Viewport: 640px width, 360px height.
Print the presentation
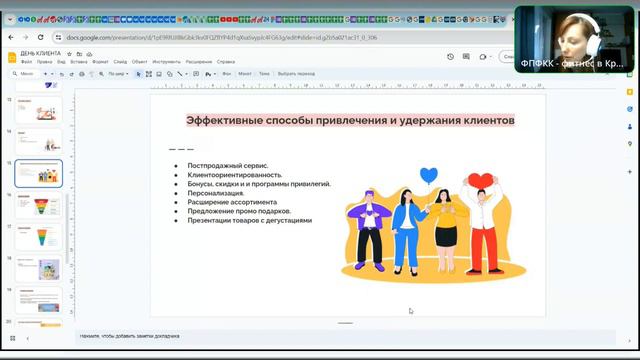coord(82,74)
